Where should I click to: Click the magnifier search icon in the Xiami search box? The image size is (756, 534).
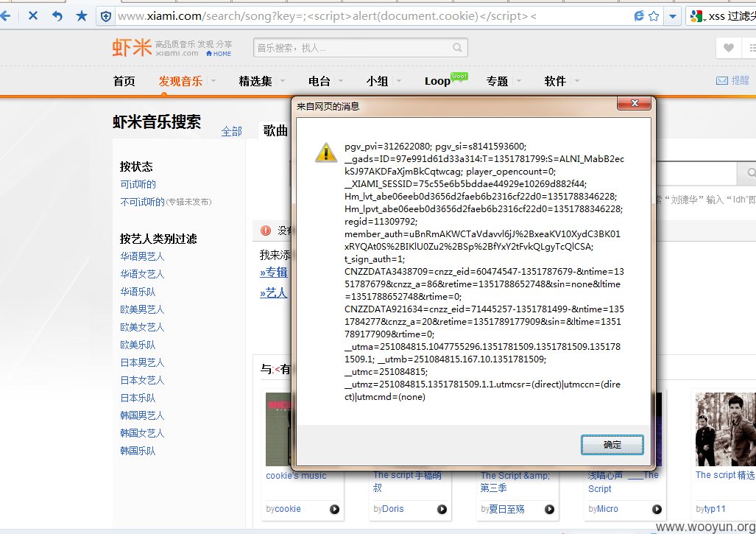click(x=457, y=47)
